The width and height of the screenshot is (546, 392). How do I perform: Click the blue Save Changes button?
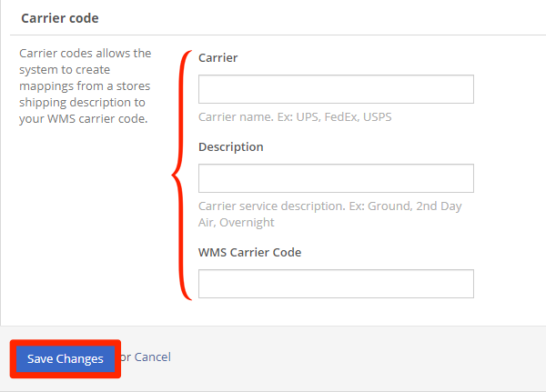[x=66, y=359]
